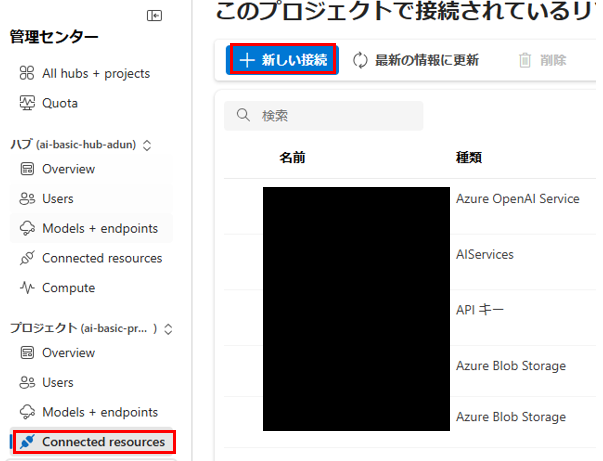Click the hub Overview icon

(x=27, y=169)
